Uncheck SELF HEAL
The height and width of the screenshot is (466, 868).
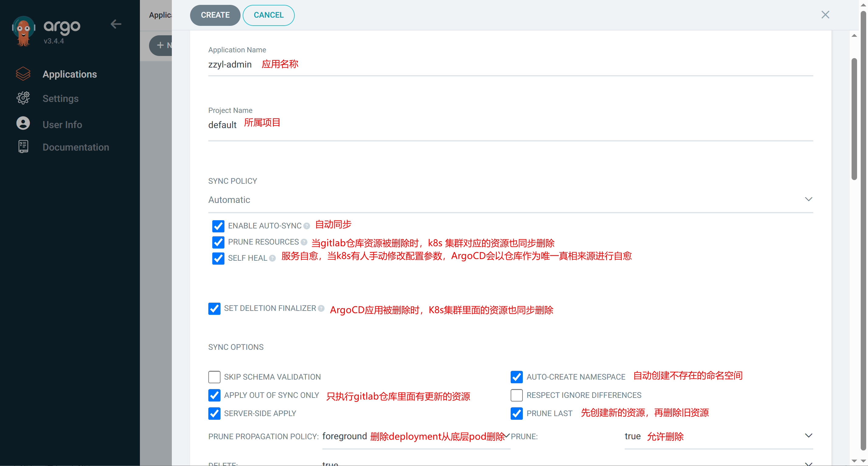(218, 259)
